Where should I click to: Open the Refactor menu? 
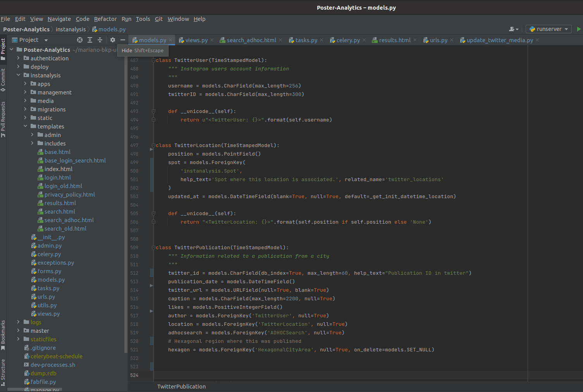(x=105, y=19)
